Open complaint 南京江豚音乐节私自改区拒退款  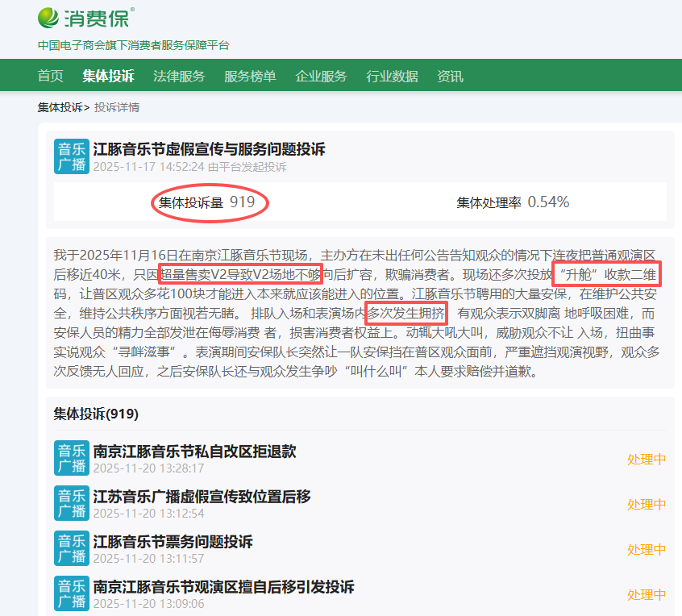click(x=194, y=452)
